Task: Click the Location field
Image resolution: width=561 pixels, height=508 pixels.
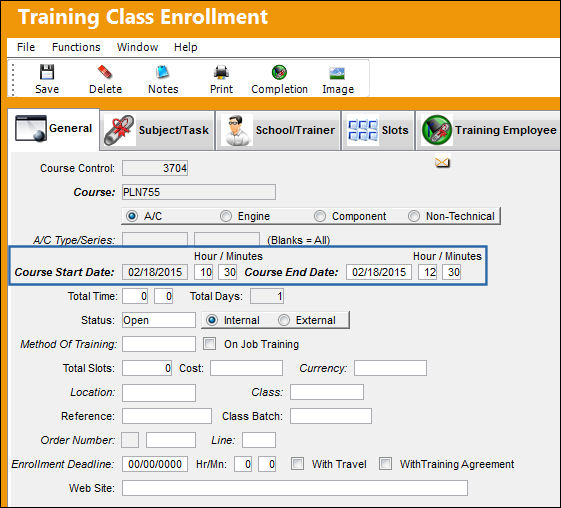Action: click(159, 393)
